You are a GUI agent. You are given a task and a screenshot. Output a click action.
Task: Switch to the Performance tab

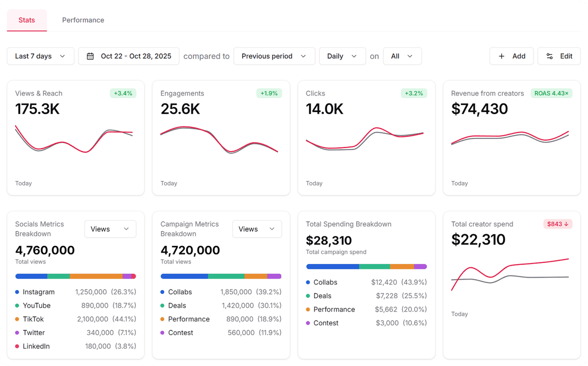pyautogui.click(x=83, y=20)
